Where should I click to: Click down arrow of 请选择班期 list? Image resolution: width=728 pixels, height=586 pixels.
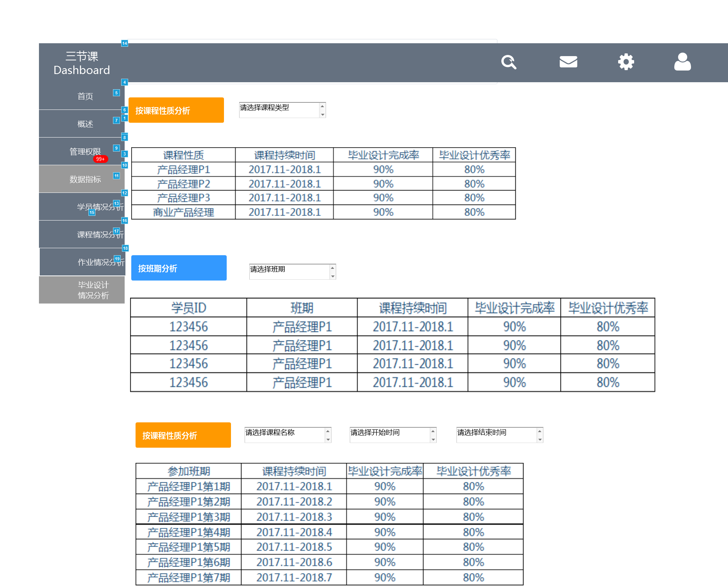click(x=333, y=276)
